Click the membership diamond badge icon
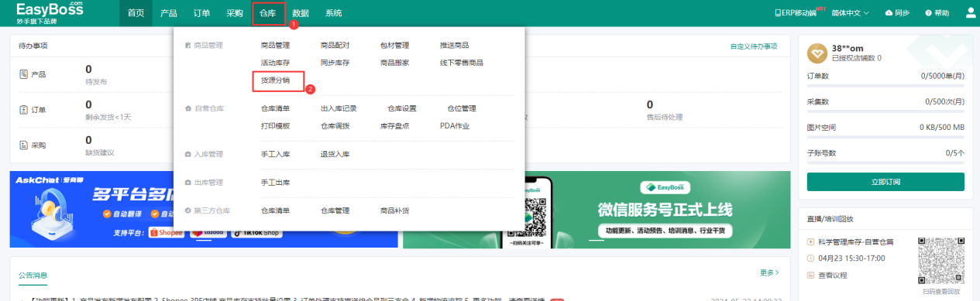 coord(817,53)
